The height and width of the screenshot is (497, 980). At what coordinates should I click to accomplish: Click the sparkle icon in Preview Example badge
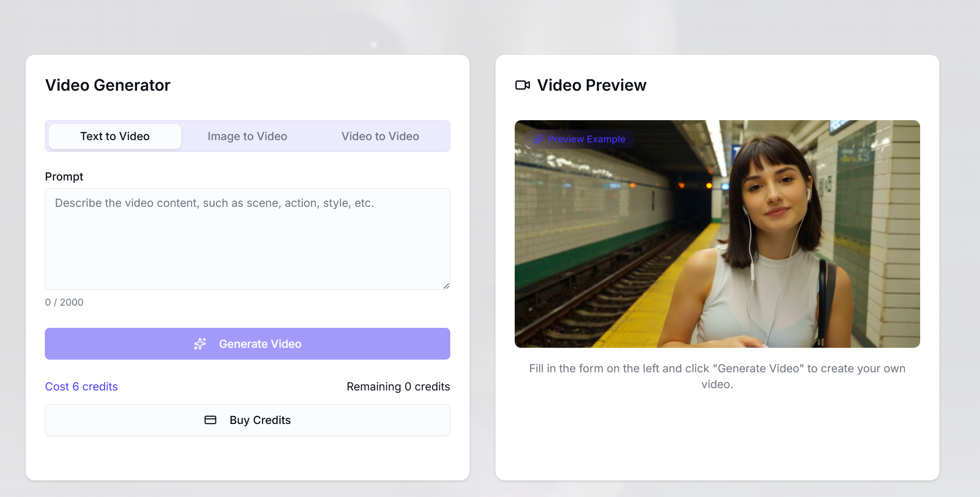tap(538, 139)
